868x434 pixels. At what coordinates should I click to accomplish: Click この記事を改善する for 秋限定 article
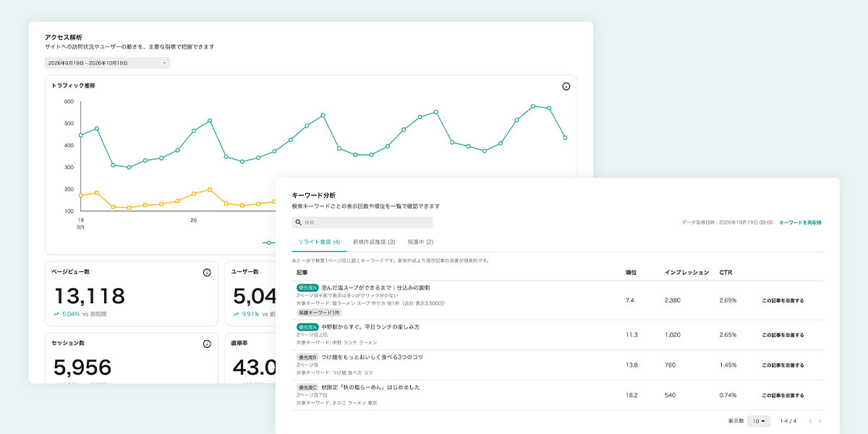coord(783,396)
